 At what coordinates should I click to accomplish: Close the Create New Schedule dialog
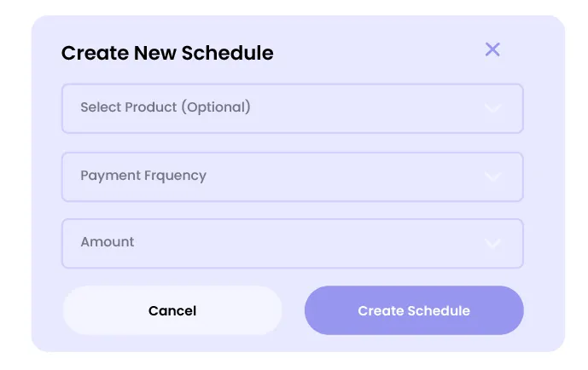click(492, 49)
